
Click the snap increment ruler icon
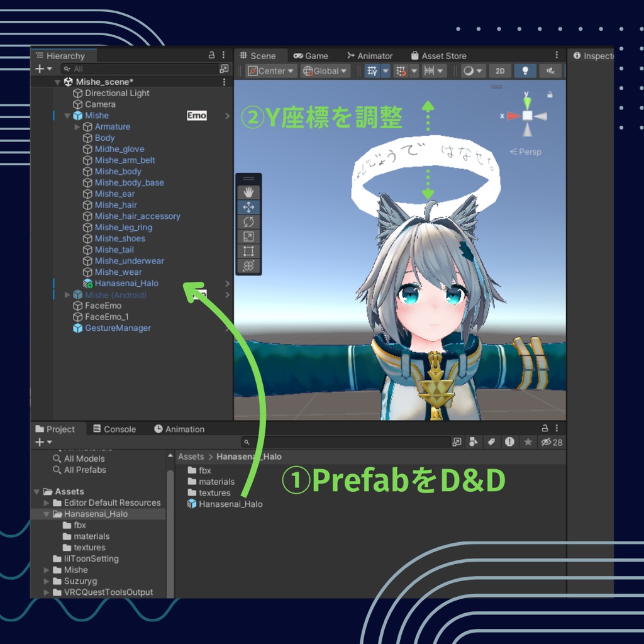pyautogui.click(x=429, y=70)
